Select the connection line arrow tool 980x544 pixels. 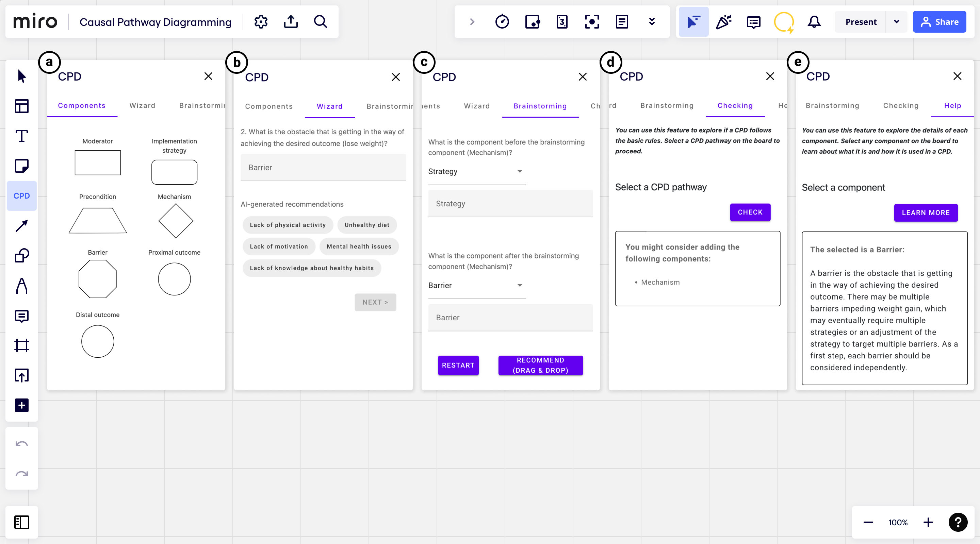(22, 226)
